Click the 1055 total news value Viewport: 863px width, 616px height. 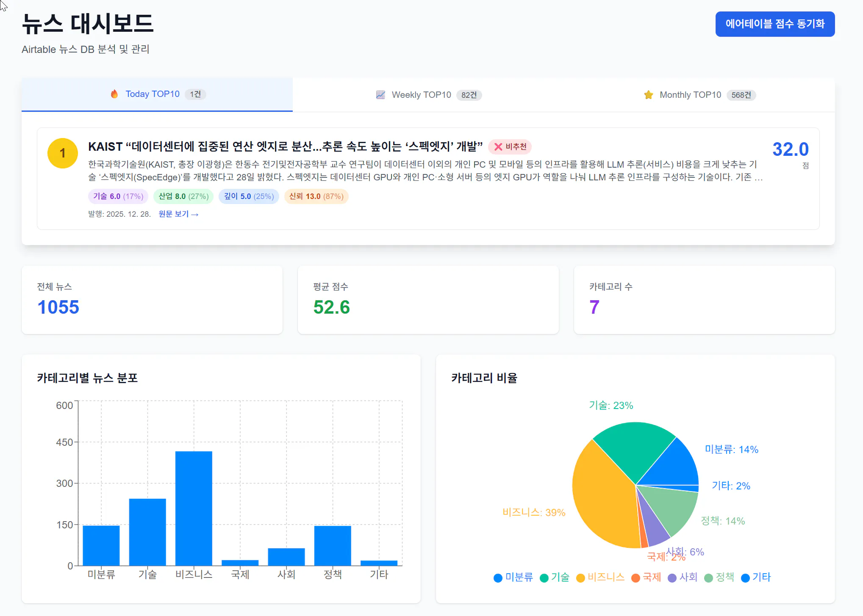[58, 307]
